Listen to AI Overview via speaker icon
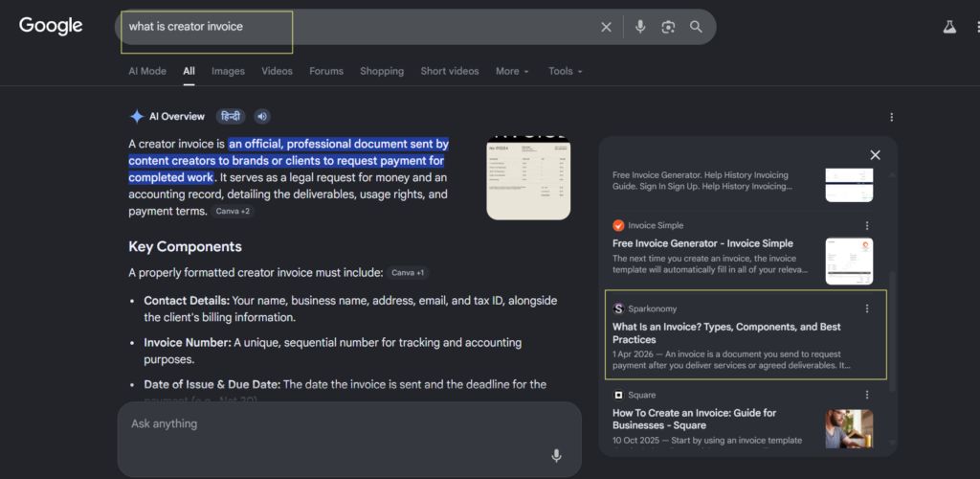This screenshot has width=980, height=479. [x=262, y=116]
